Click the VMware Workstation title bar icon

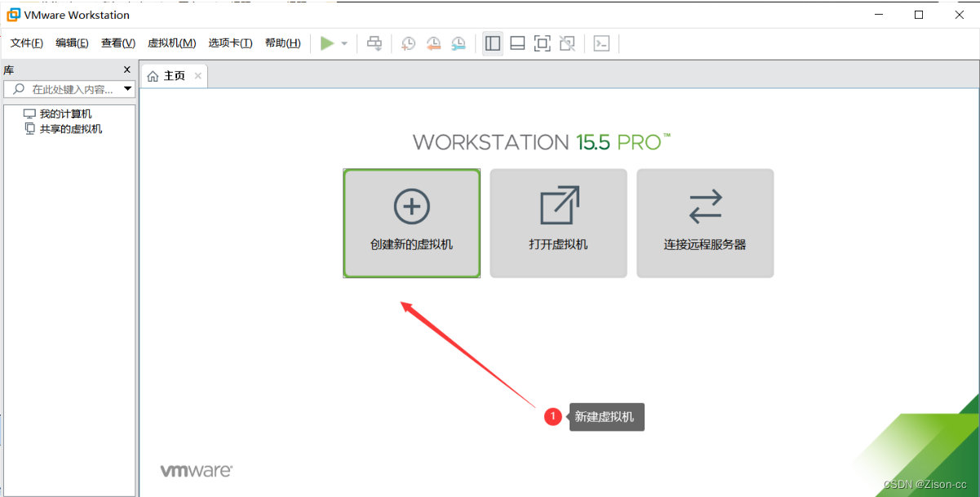pos(14,15)
